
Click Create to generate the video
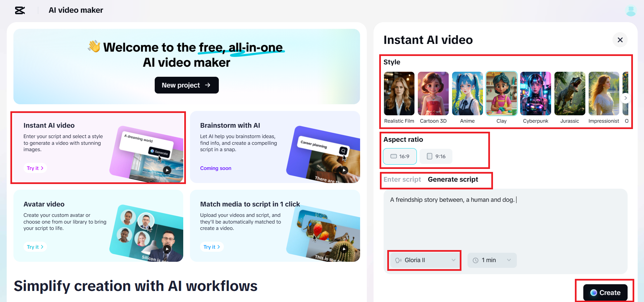(x=605, y=292)
